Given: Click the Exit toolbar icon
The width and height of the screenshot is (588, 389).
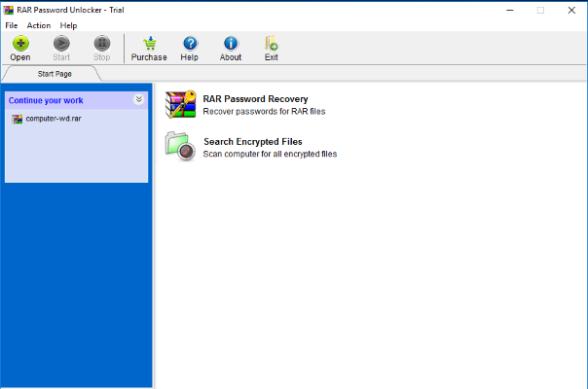Looking at the screenshot, I should pos(272,43).
